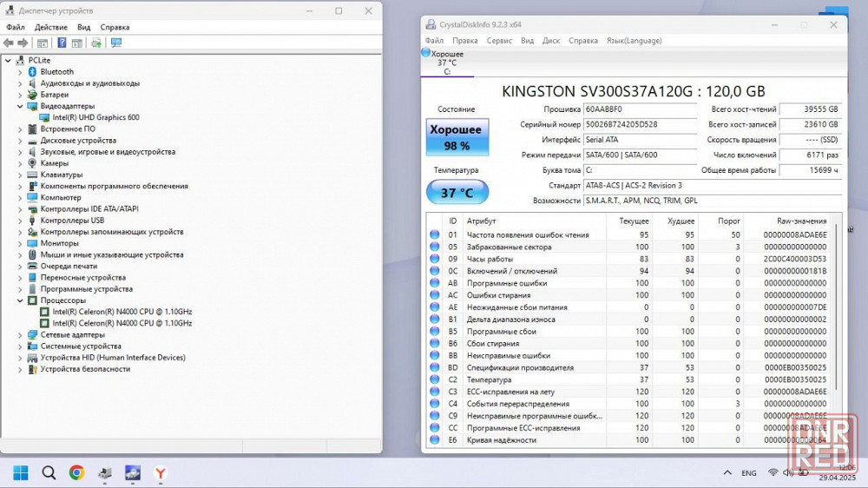868x488 pixels.
Task: Click the blue status orb for attribute 01
Action: [x=435, y=234]
